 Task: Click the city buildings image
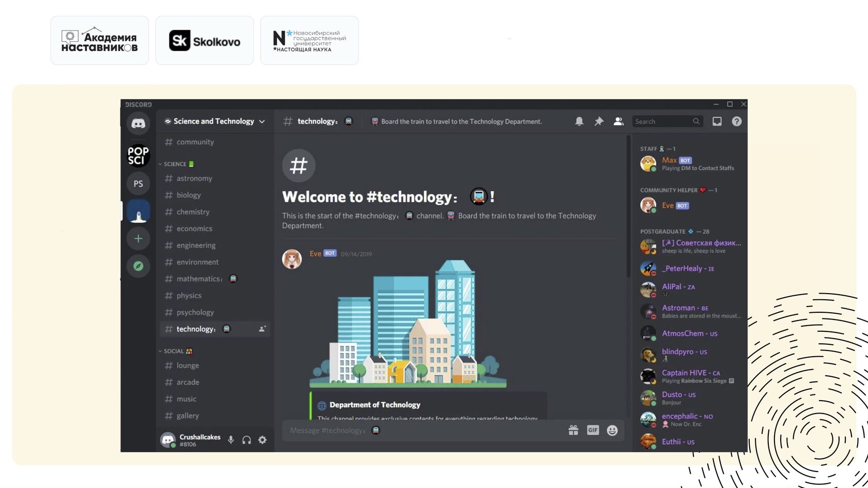408,324
